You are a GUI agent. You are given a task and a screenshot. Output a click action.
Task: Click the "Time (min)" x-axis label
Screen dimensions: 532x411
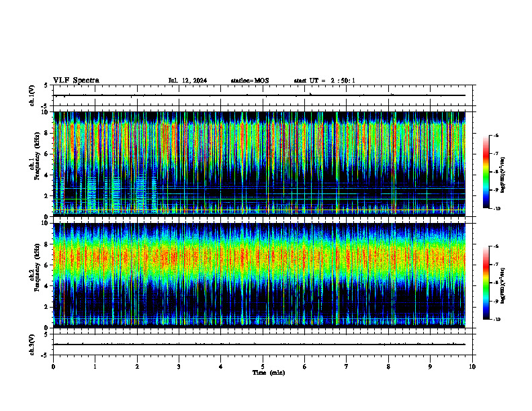269,373
